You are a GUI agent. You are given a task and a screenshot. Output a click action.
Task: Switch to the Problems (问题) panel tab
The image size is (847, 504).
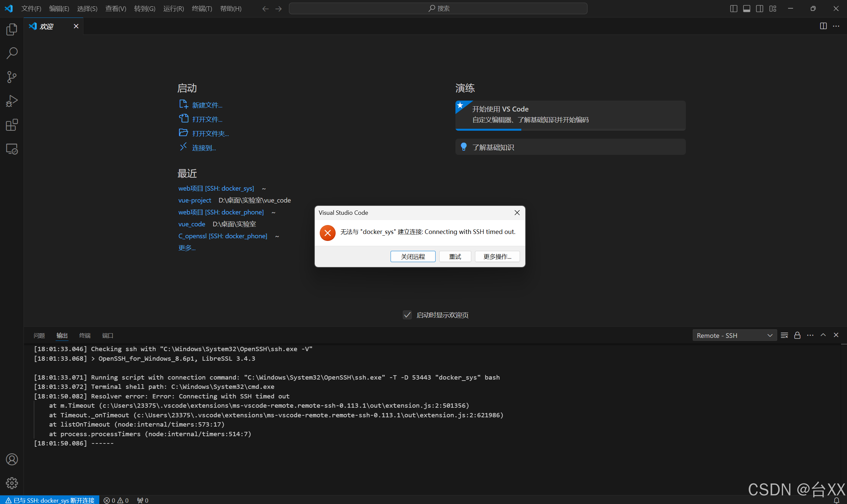pyautogui.click(x=39, y=336)
